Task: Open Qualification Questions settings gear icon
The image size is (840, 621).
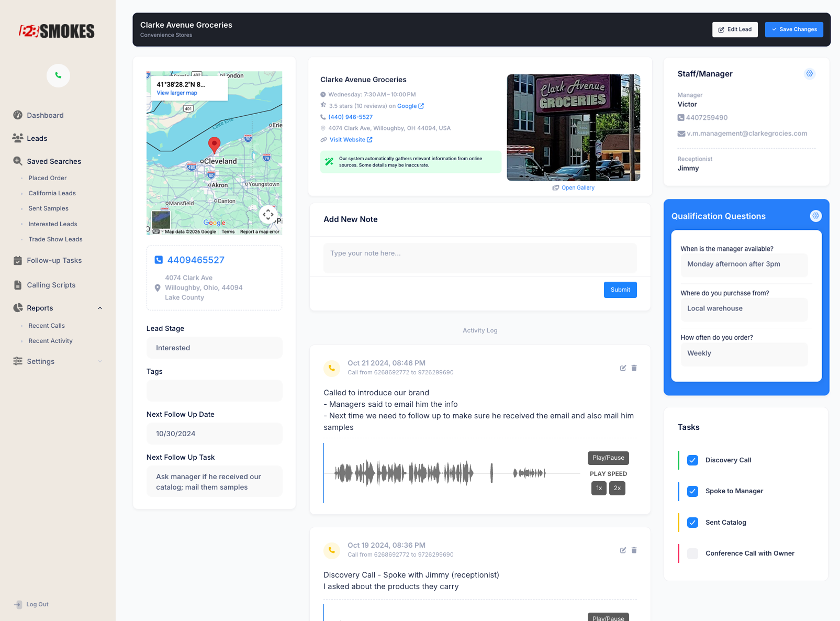Action: [815, 216]
